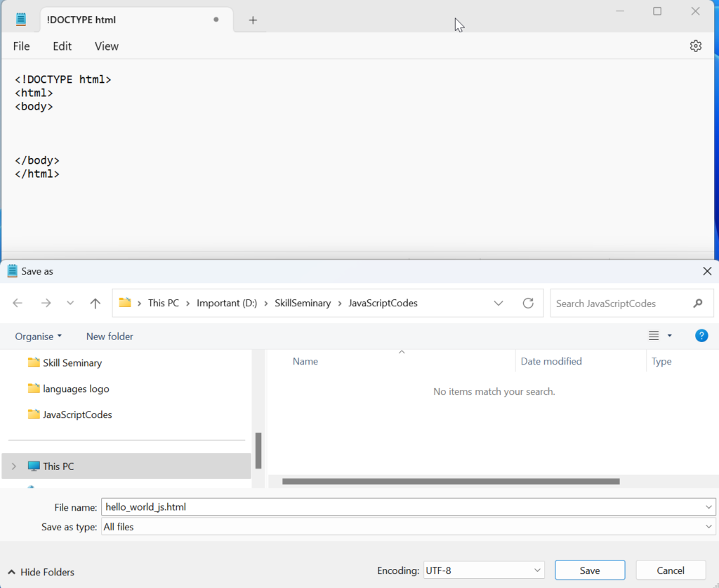Sort by Name column header

point(305,361)
